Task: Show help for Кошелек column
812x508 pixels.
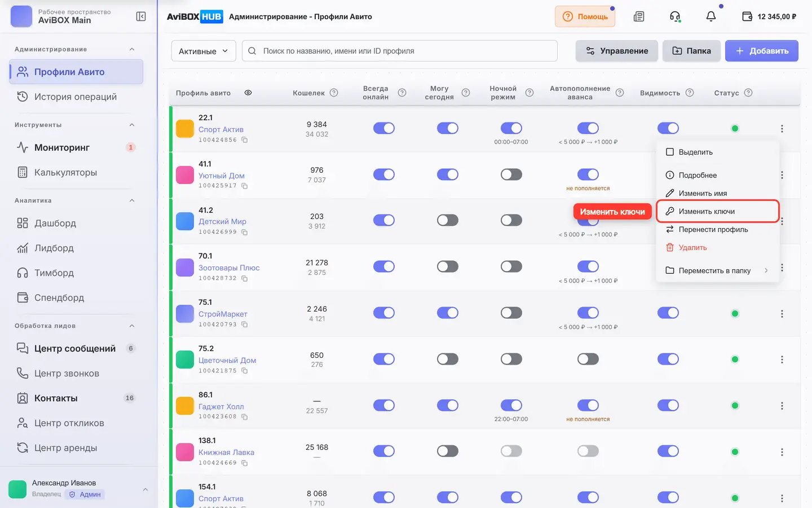Action: pos(334,93)
